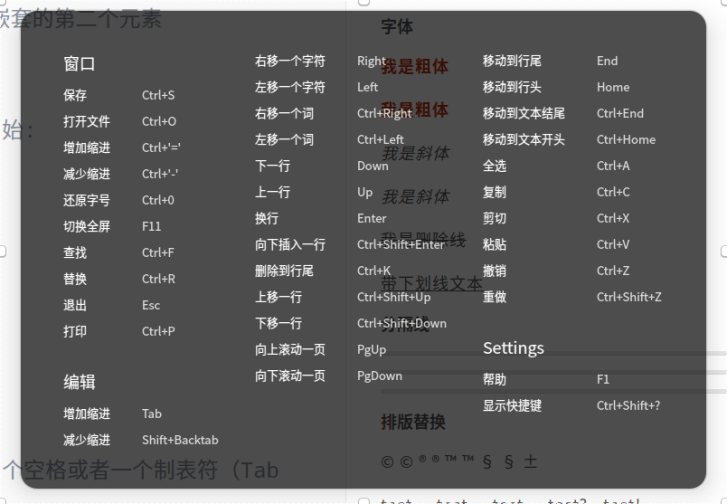The height and width of the screenshot is (504, 728).
Task: Select the 删除到行尾 label
Action: click(284, 271)
